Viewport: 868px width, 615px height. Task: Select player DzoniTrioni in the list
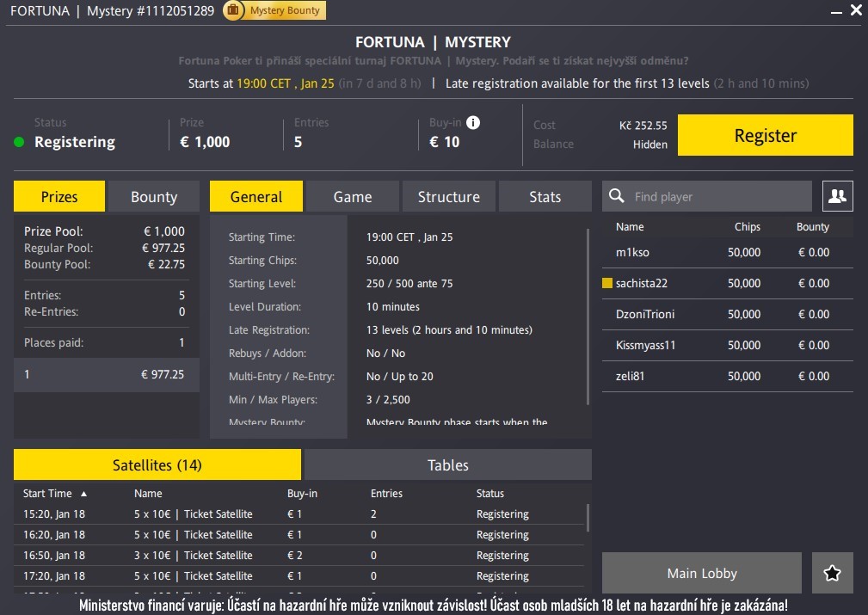pyautogui.click(x=728, y=315)
